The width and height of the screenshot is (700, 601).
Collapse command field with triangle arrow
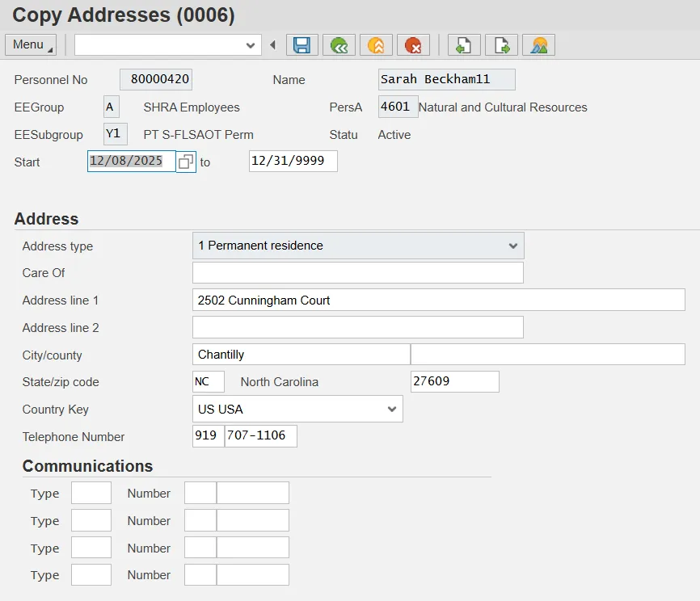click(273, 45)
